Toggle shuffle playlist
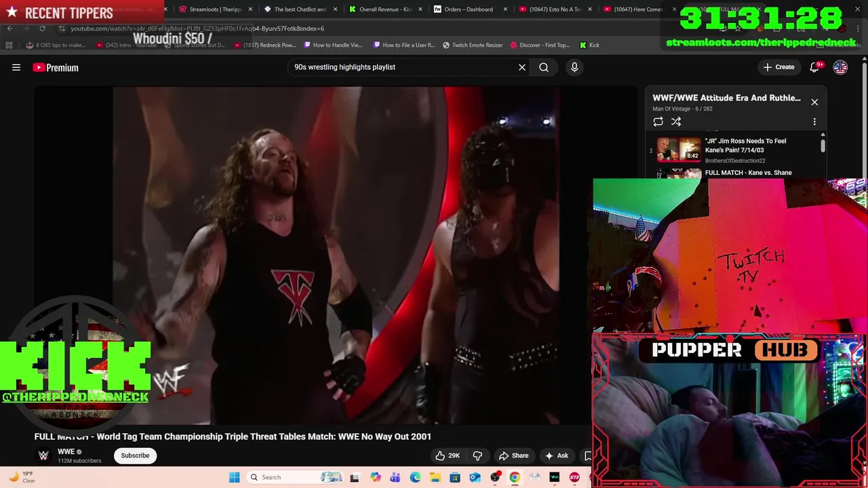Viewport: 868px width, 488px height. 676,122
